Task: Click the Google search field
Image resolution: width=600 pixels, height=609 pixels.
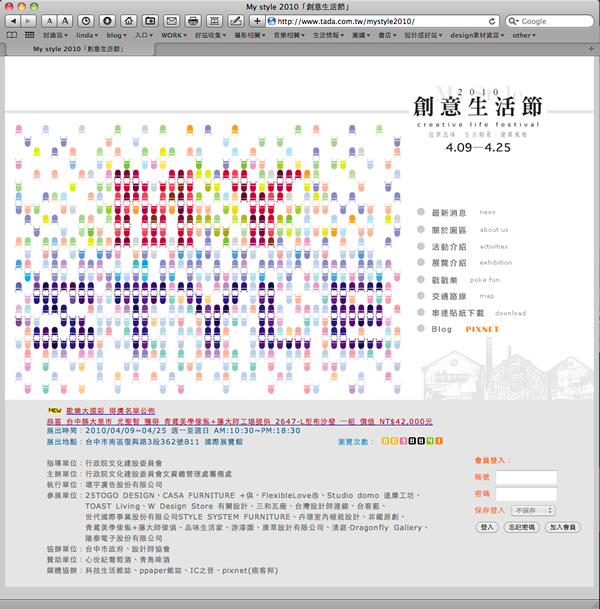Action: coord(550,21)
